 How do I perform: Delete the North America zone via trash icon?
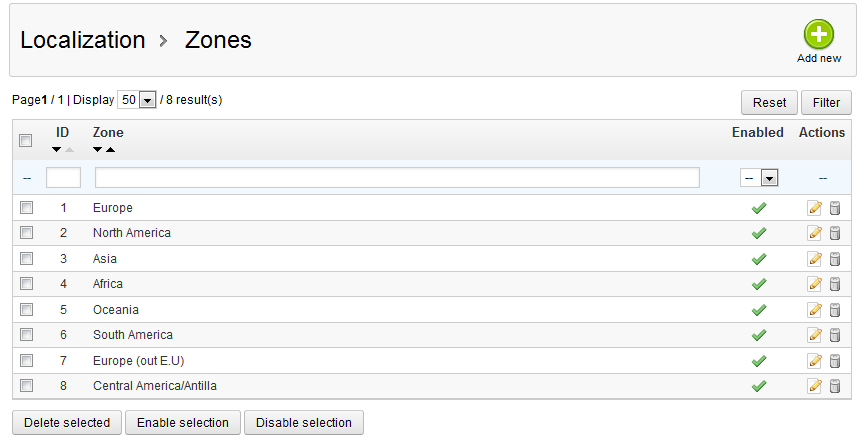(835, 233)
